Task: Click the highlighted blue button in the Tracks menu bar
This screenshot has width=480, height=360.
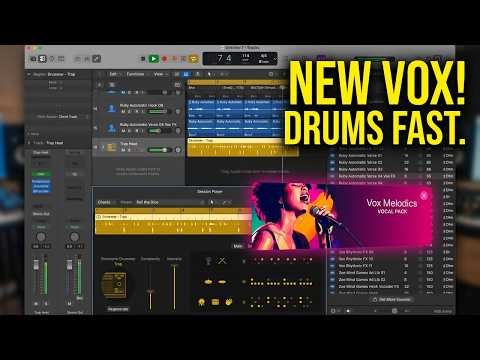Action: [x=186, y=74]
